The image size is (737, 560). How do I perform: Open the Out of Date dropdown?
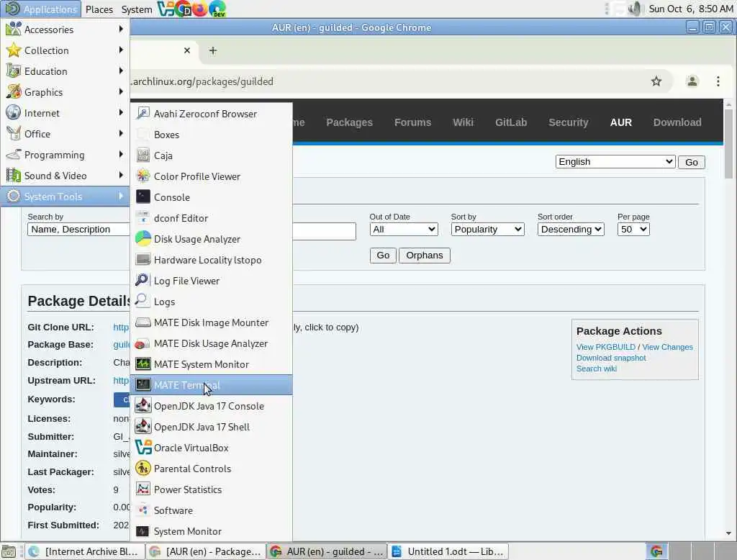(x=404, y=230)
